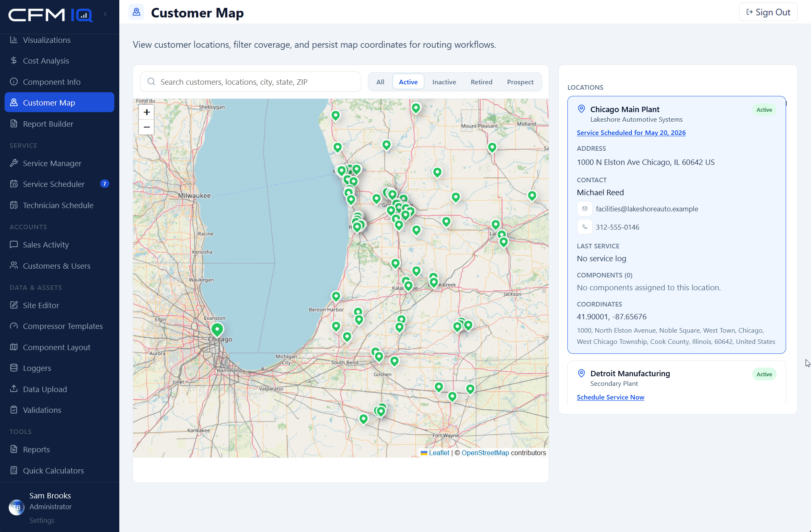This screenshot has height=532, width=811.
Task: Click the Loggers database icon
Action: click(14, 368)
